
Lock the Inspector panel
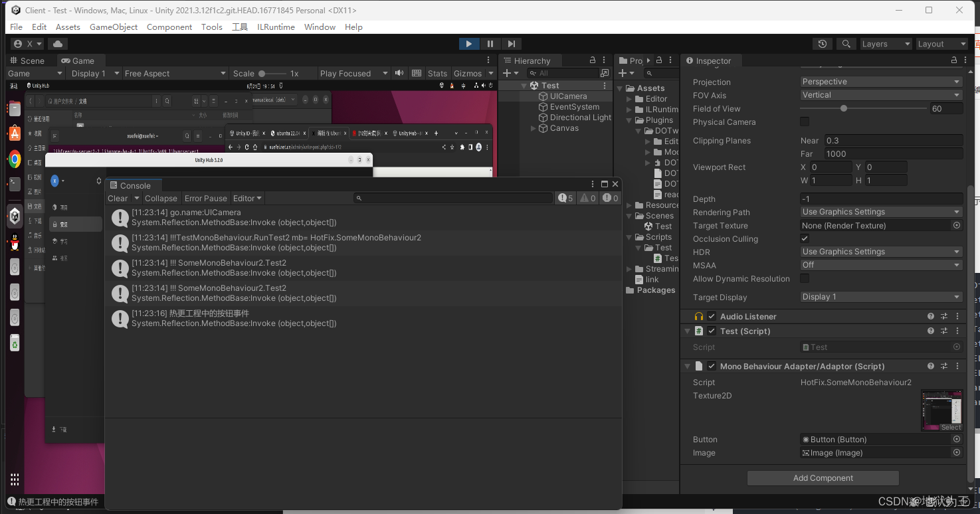coord(954,60)
